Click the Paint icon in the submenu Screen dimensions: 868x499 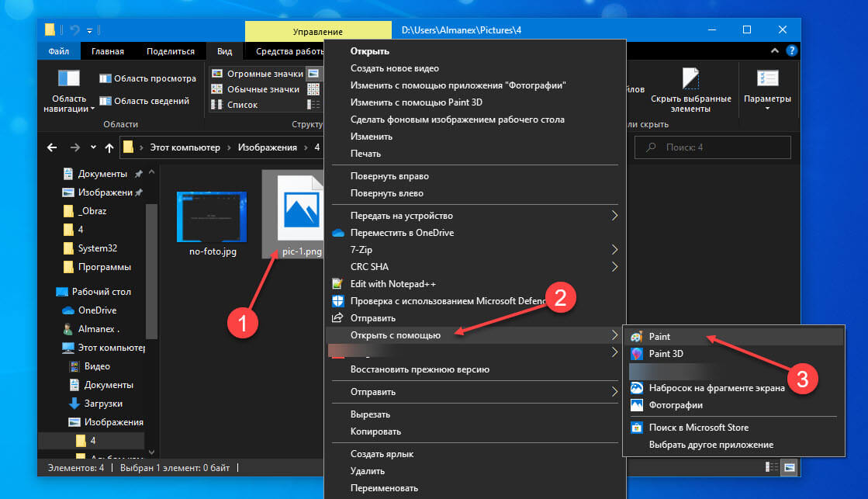(636, 337)
